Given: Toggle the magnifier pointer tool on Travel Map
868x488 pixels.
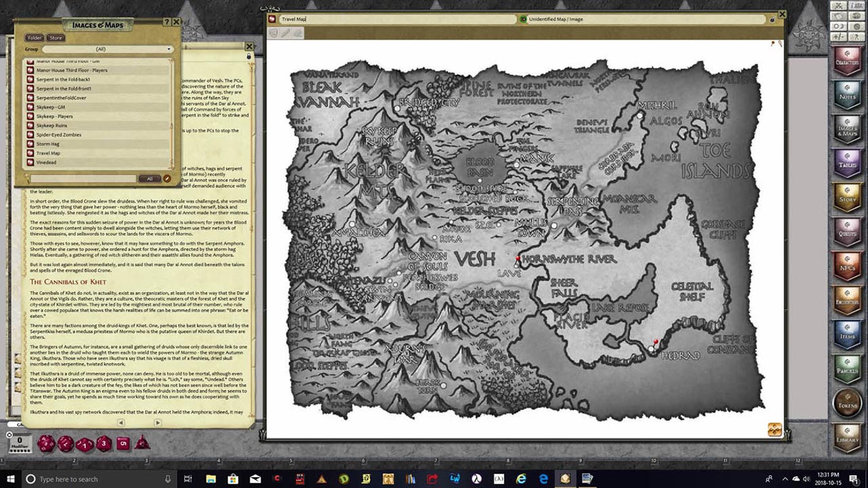Looking at the screenshot, I should (780, 43).
